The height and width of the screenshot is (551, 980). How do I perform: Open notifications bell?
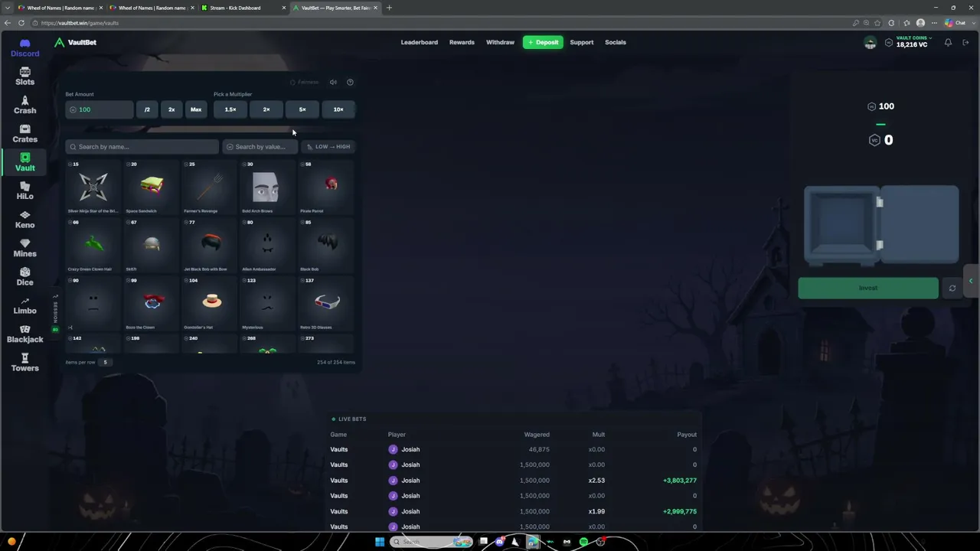(x=948, y=43)
